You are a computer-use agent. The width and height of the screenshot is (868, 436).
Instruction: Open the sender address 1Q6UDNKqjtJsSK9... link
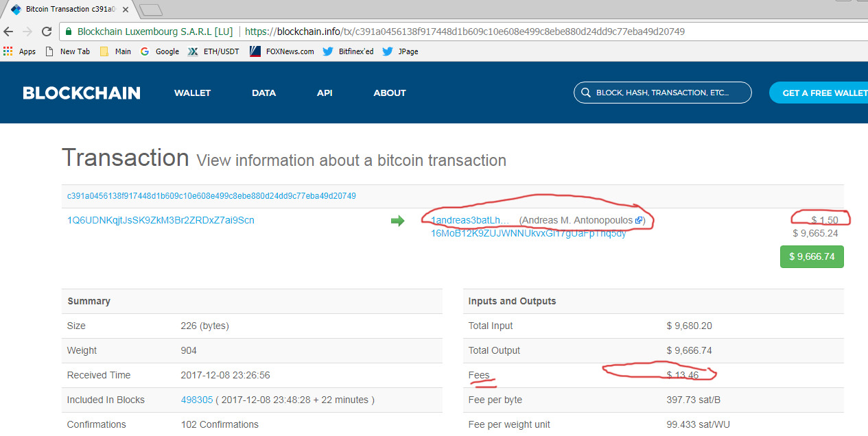pyautogui.click(x=161, y=220)
